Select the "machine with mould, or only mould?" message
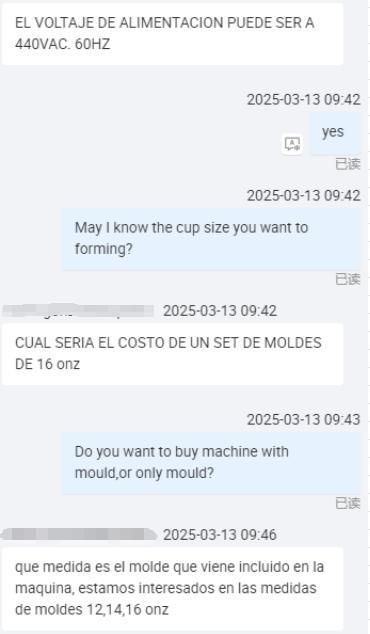This screenshot has width=370, height=634. [x=211, y=463]
